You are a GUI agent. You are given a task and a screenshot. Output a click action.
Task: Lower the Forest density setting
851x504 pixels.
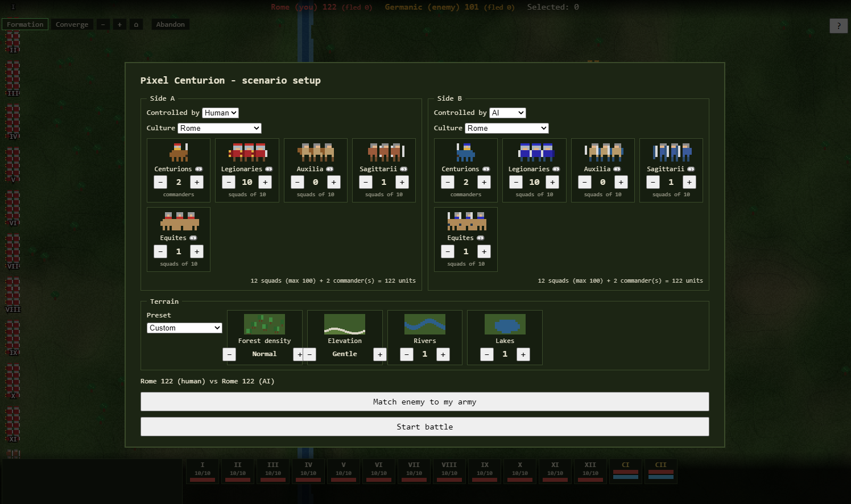229,354
